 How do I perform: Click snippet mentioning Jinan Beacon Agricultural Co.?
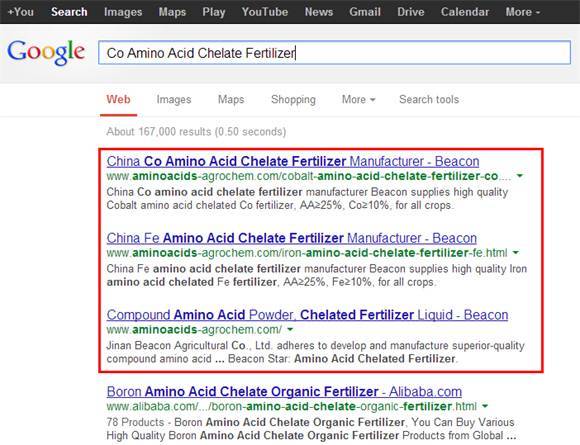316,352
